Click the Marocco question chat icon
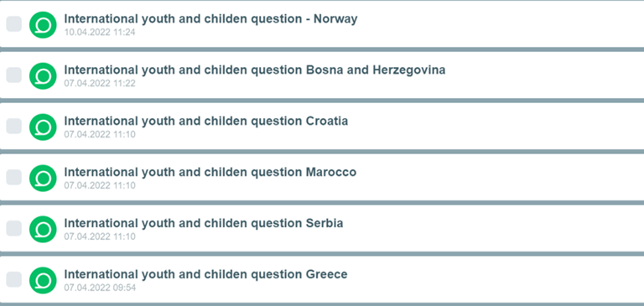644x306 pixels. (x=43, y=178)
